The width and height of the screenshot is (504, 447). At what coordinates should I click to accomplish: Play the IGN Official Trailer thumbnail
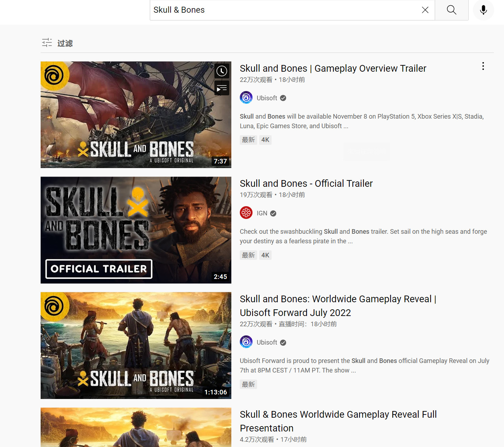click(x=136, y=230)
